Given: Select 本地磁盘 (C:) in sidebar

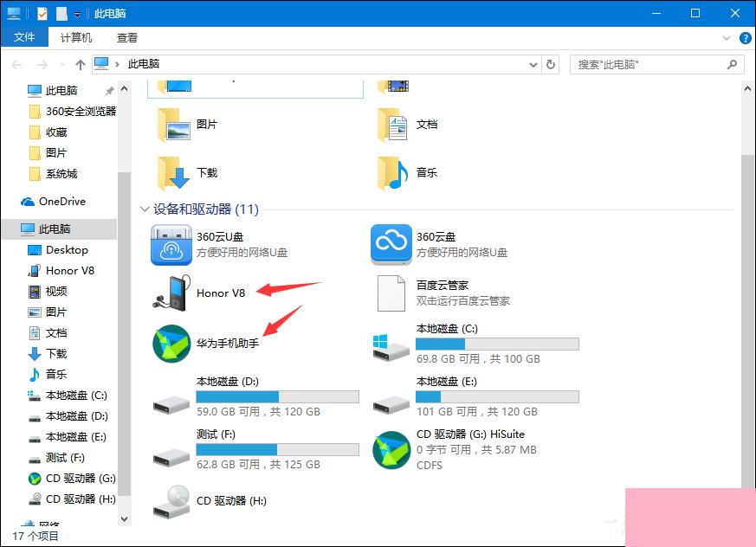Looking at the screenshot, I should 68,396.
